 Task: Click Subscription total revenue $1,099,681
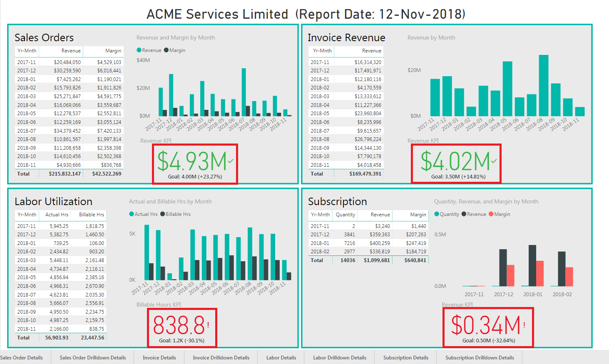pos(377,260)
